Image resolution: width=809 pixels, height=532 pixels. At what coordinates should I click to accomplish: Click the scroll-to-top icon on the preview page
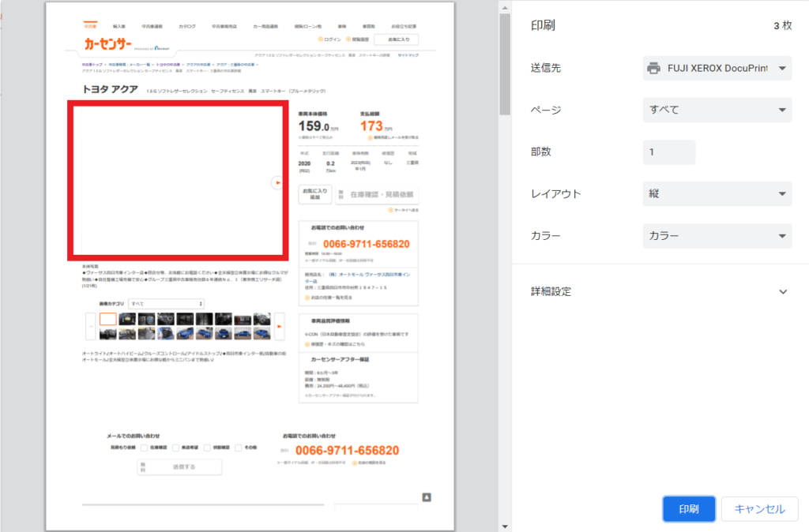pyautogui.click(x=427, y=496)
